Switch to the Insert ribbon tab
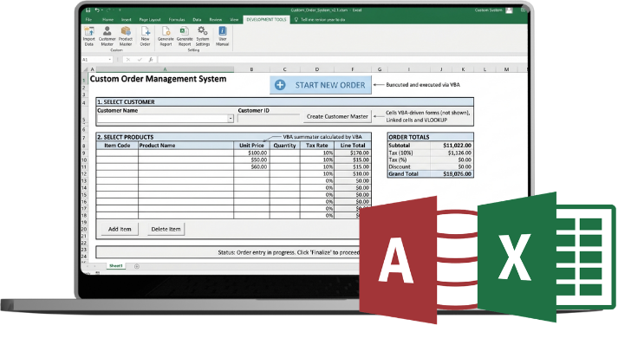This screenshot has width=644, height=358. pyautogui.click(x=126, y=19)
